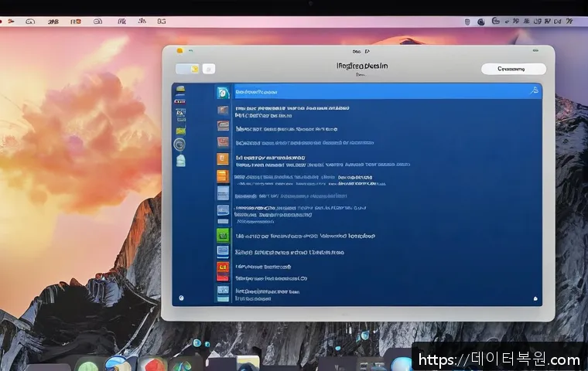Click the bottle-shaped icon in left sidebar
The height and width of the screenshot is (371, 588).
[180, 160]
